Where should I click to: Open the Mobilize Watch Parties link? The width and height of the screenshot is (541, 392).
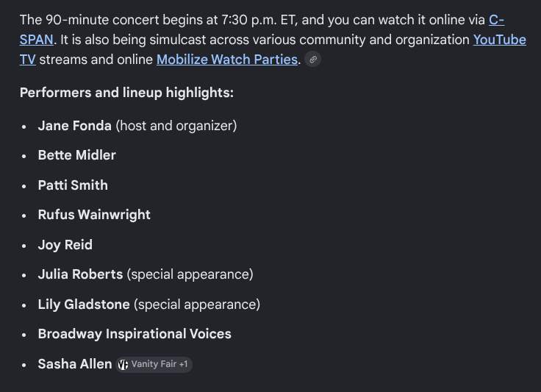pyautogui.click(x=227, y=60)
